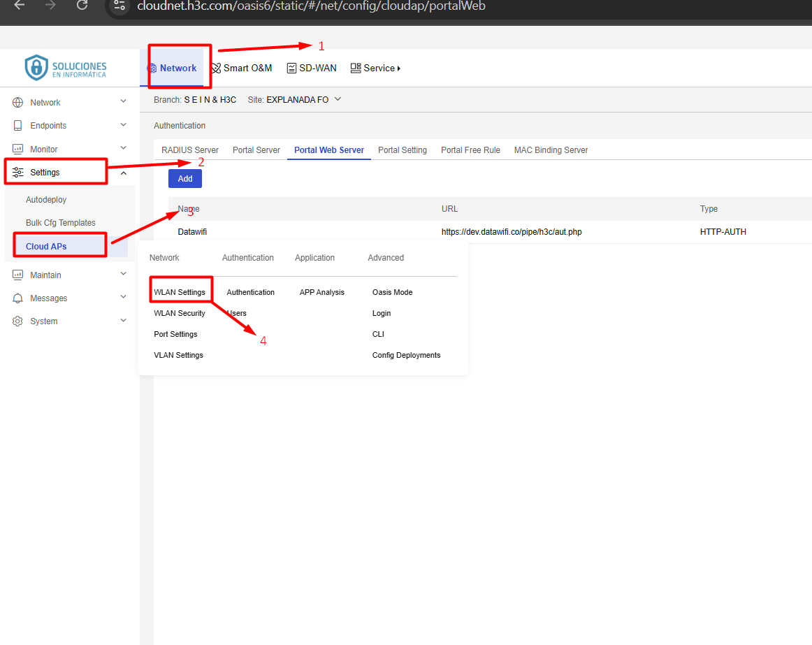Expand the Messages section chevron
Screen dimensions: 812x645
(x=123, y=296)
